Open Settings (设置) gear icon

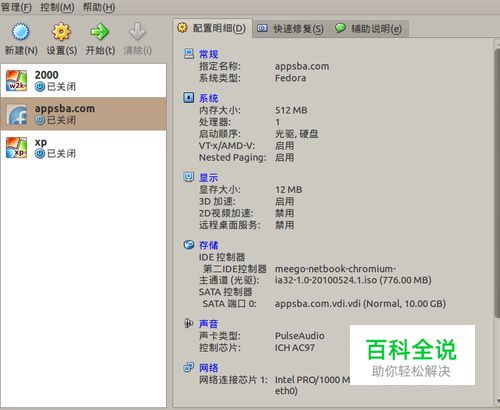[x=61, y=32]
